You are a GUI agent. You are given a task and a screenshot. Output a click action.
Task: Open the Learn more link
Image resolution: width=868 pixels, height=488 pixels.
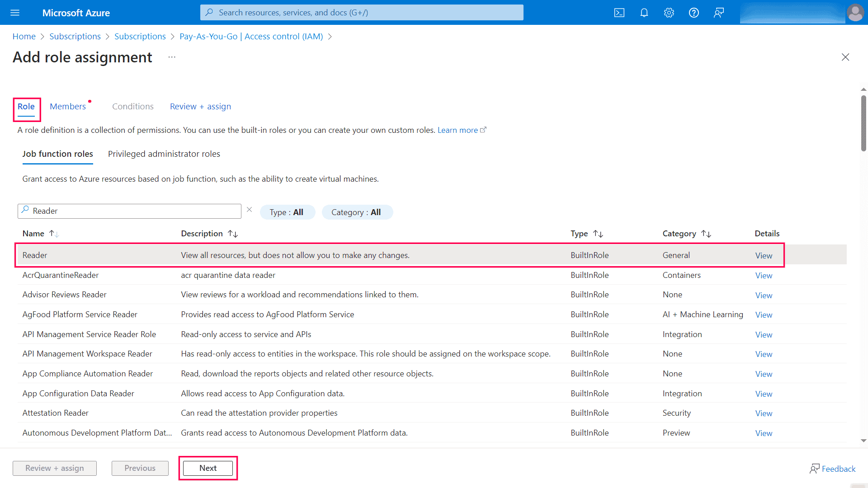(x=458, y=130)
